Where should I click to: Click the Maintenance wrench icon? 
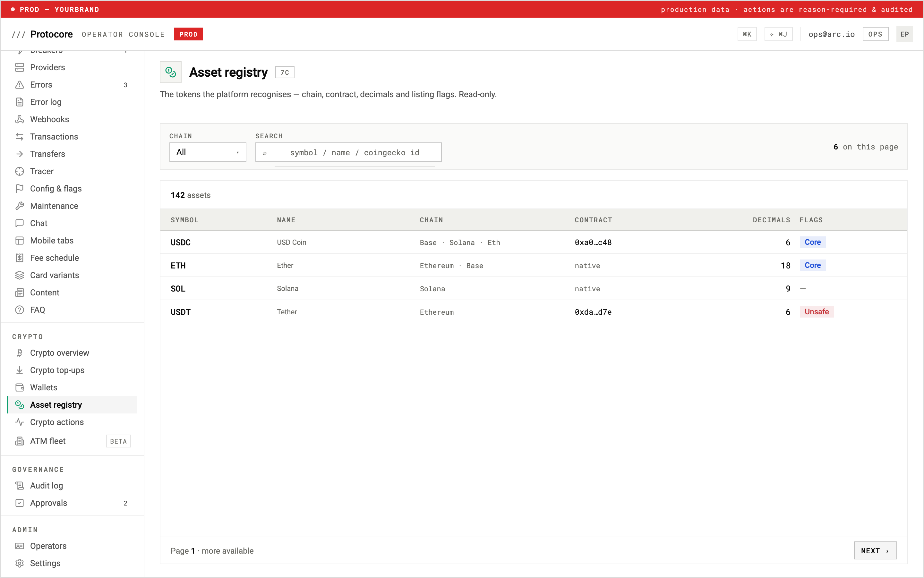pos(20,206)
